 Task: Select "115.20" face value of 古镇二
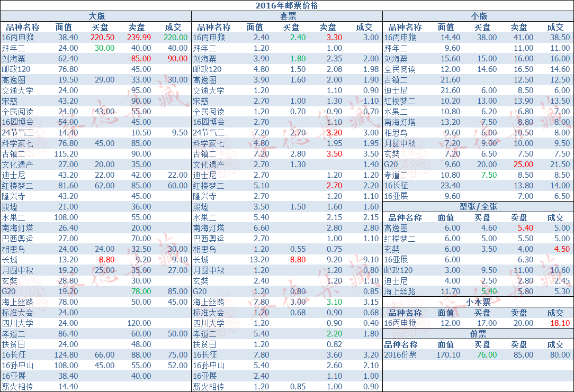66,154
